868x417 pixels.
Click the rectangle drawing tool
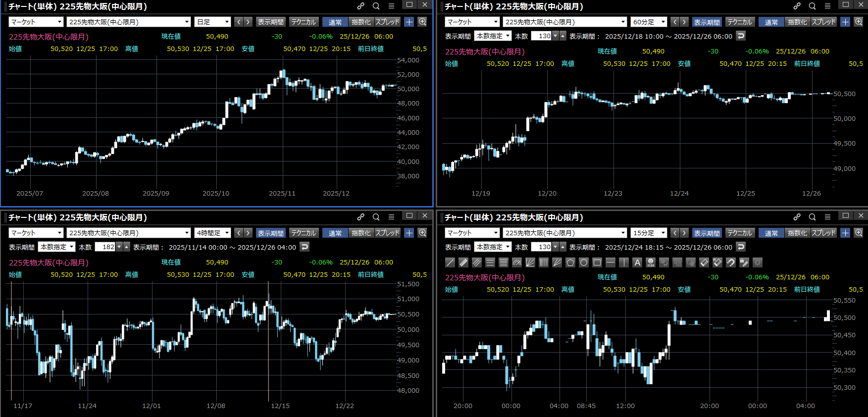point(597,262)
